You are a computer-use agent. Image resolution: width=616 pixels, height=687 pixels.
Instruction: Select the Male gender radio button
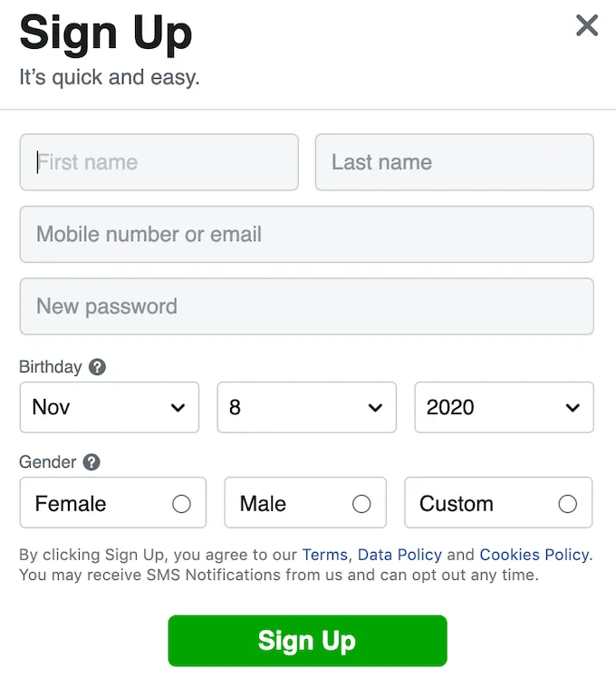[361, 504]
